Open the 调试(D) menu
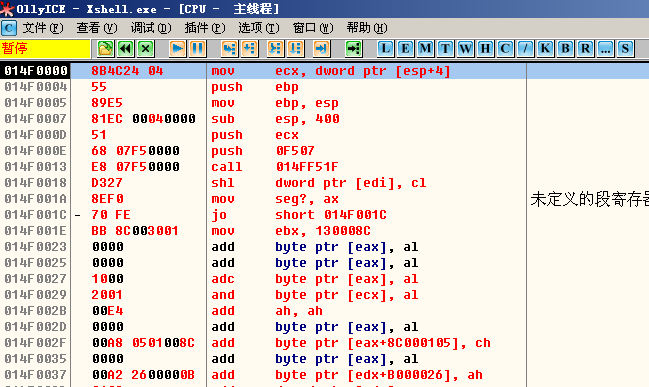Image resolution: width=649 pixels, height=387 pixels. [x=151, y=28]
